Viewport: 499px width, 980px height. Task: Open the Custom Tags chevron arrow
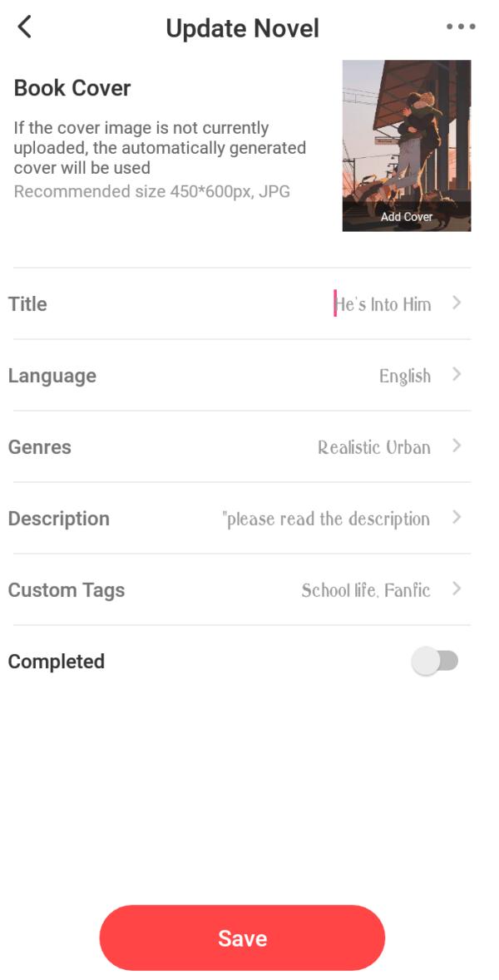(457, 589)
